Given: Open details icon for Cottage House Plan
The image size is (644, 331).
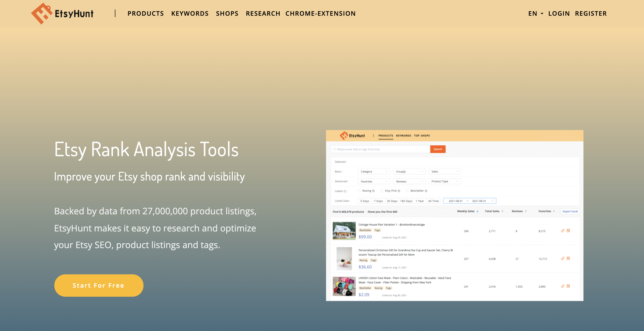Looking at the screenshot, I should pos(568,231).
